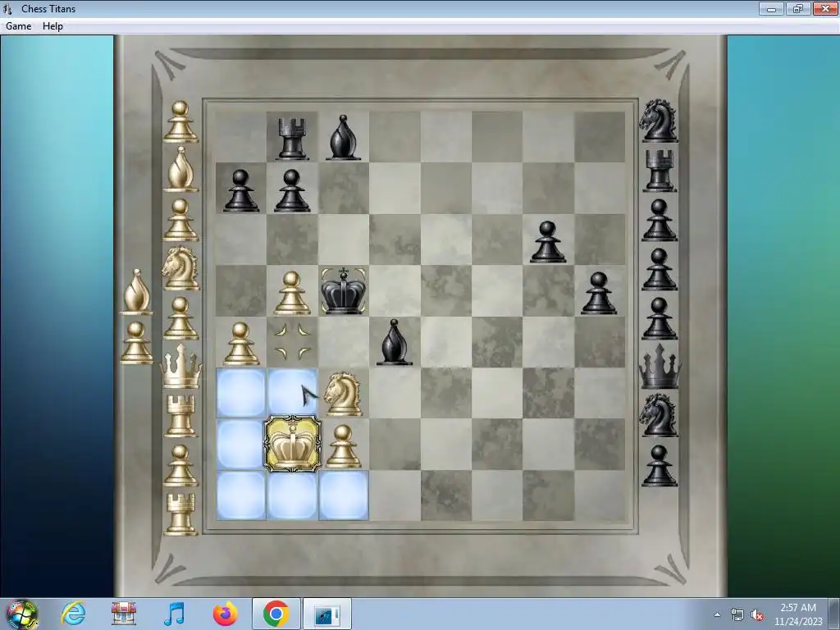Move king to highlighted square c1
The image size is (840, 630).
click(x=344, y=495)
